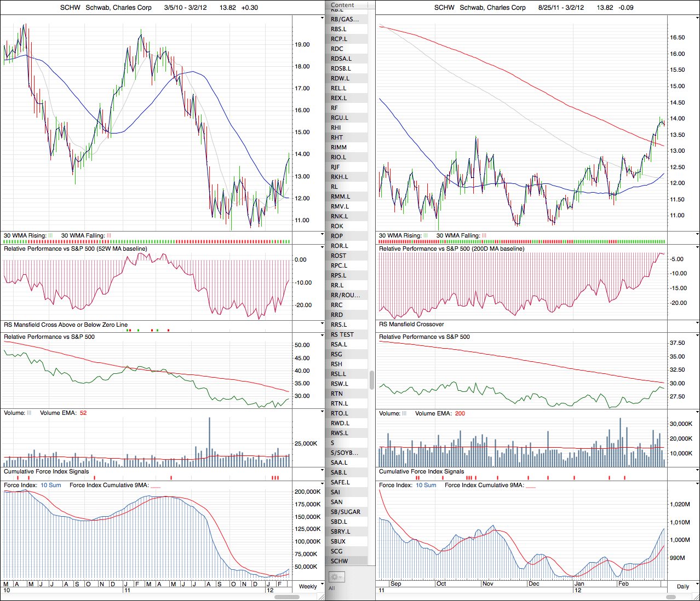Expand the Weekly timeframe dropdown
This screenshot has height=601, width=700.
[x=322, y=584]
